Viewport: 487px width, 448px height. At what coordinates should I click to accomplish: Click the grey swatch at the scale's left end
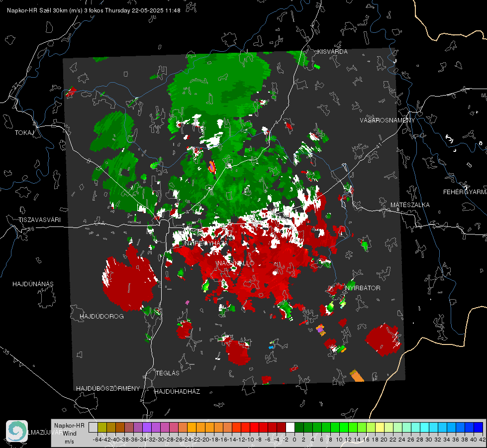pyautogui.click(x=93, y=427)
